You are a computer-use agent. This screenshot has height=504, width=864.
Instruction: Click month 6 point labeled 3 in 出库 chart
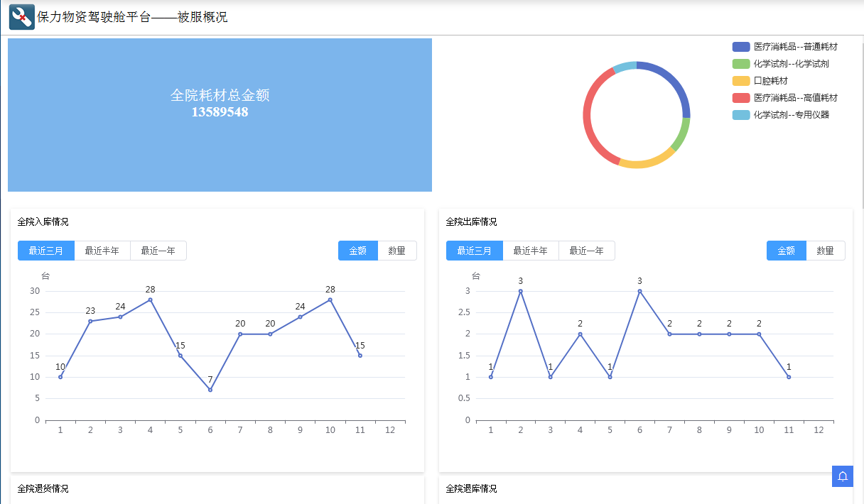(639, 291)
